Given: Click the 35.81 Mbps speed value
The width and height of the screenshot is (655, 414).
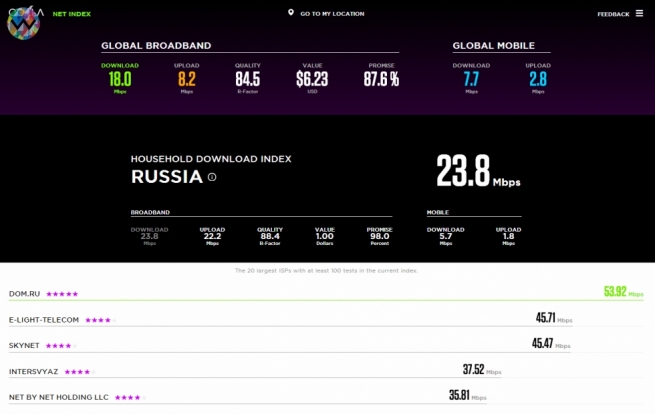Looking at the screenshot, I should [468, 395].
